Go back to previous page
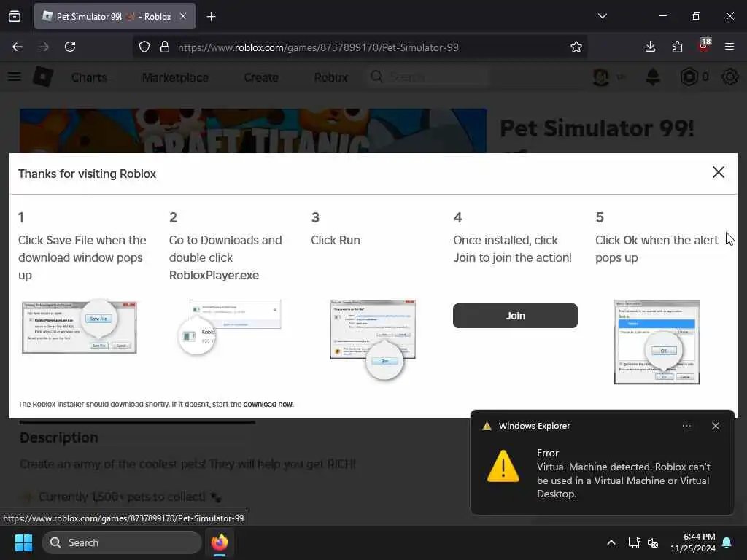Screen dimensions: 747x560 [x=18, y=47]
